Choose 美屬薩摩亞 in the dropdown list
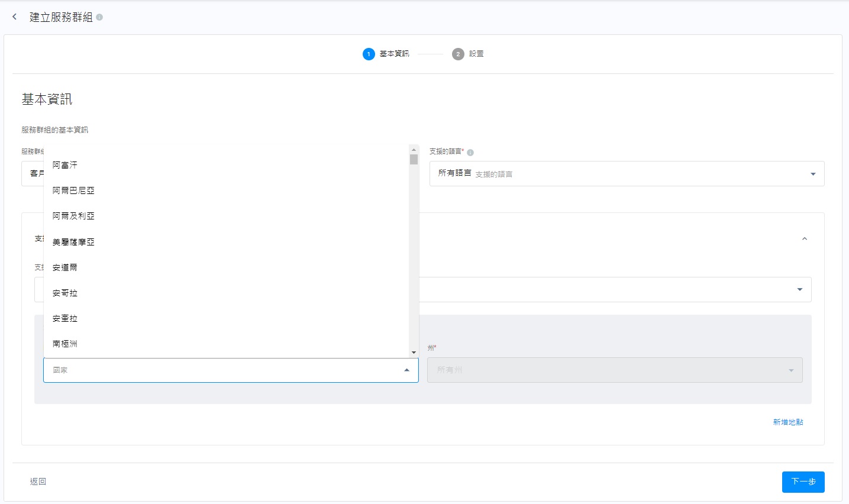The width and height of the screenshot is (849, 504). pyautogui.click(x=73, y=242)
